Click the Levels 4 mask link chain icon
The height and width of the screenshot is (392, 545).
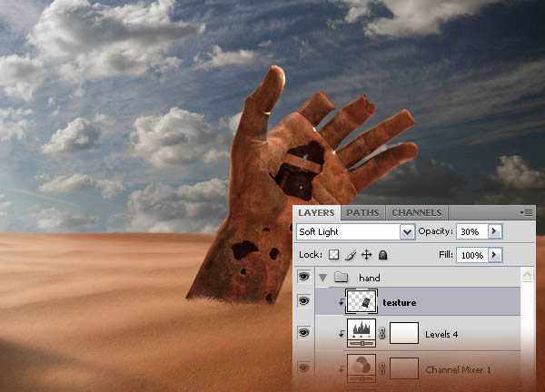coord(382,334)
